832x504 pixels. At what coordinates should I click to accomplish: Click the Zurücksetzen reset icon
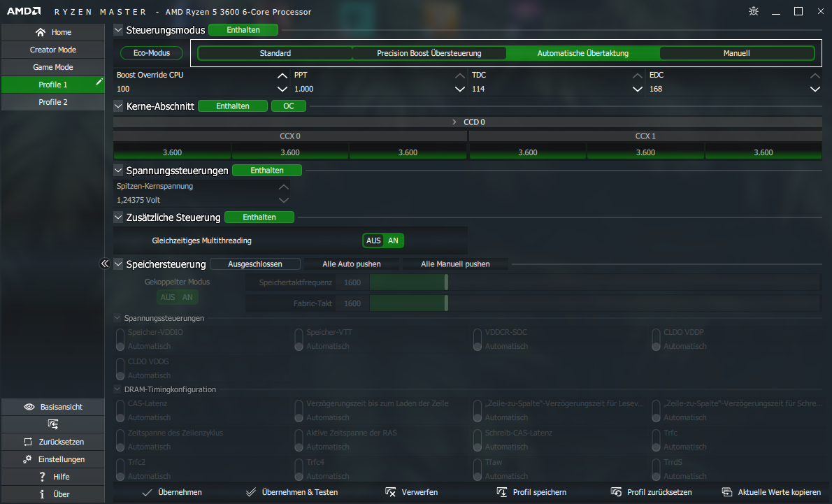point(28,442)
